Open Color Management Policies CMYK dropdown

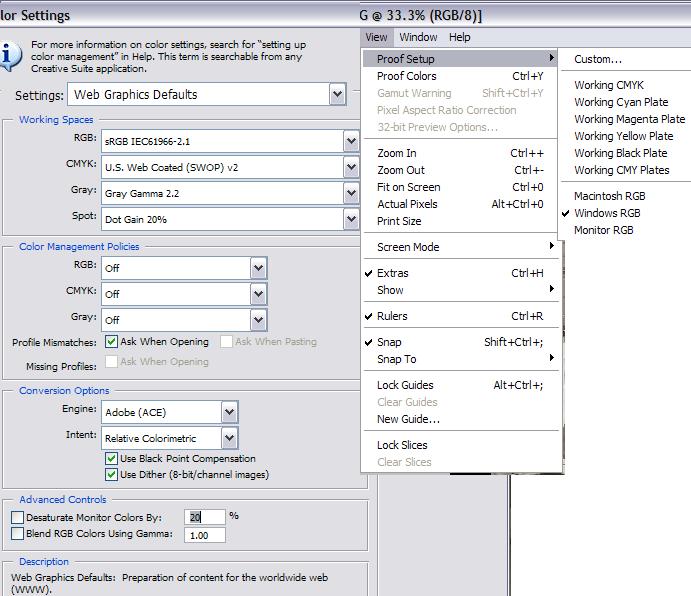point(184,294)
